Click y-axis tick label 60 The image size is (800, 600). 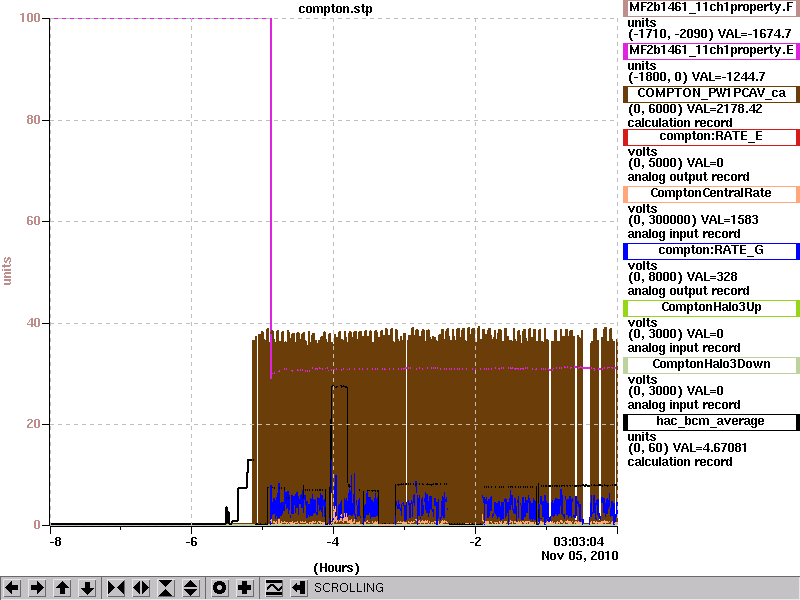[x=33, y=221]
